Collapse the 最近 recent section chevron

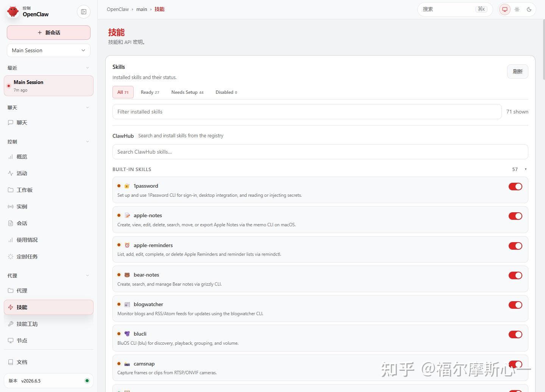pos(87,68)
